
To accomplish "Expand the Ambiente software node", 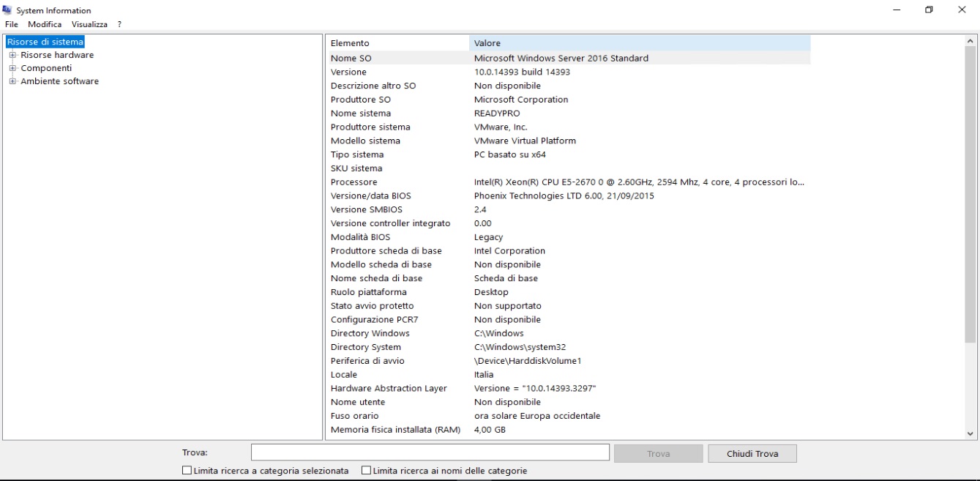I will (12, 81).
